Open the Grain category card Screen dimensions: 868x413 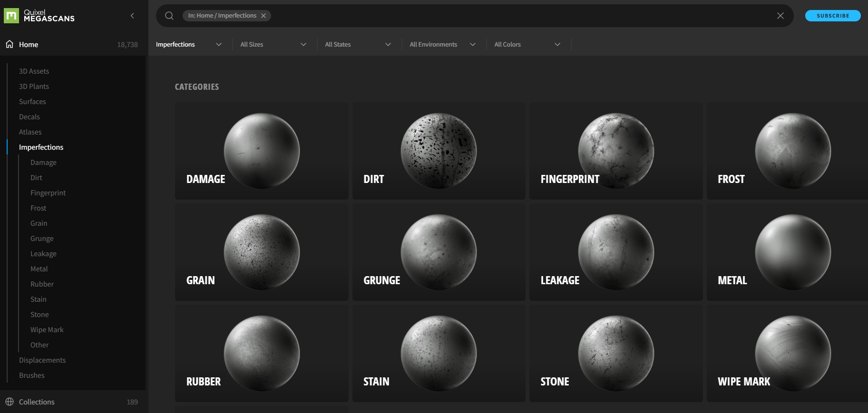click(262, 252)
